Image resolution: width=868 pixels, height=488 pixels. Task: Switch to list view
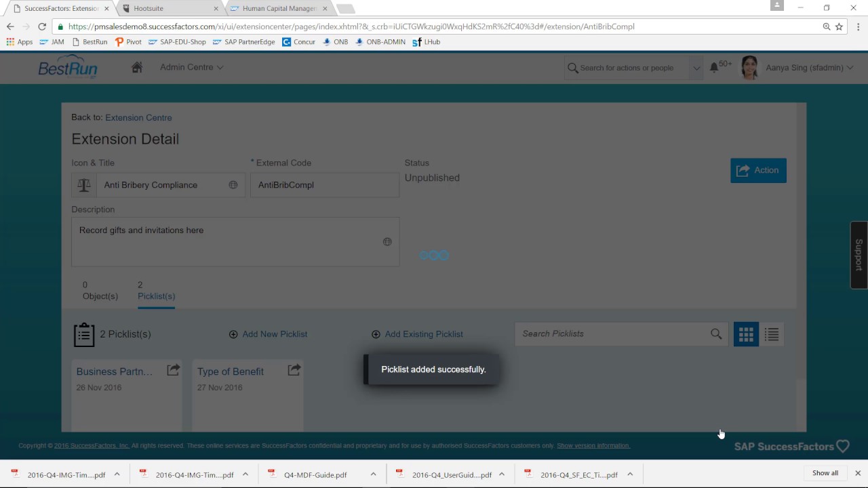[772, 334]
